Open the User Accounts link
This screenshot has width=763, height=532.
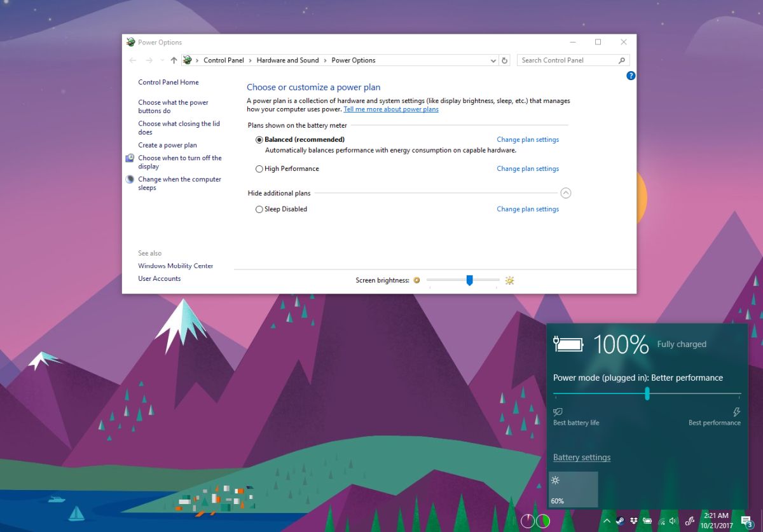pyautogui.click(x=159, y=278)
